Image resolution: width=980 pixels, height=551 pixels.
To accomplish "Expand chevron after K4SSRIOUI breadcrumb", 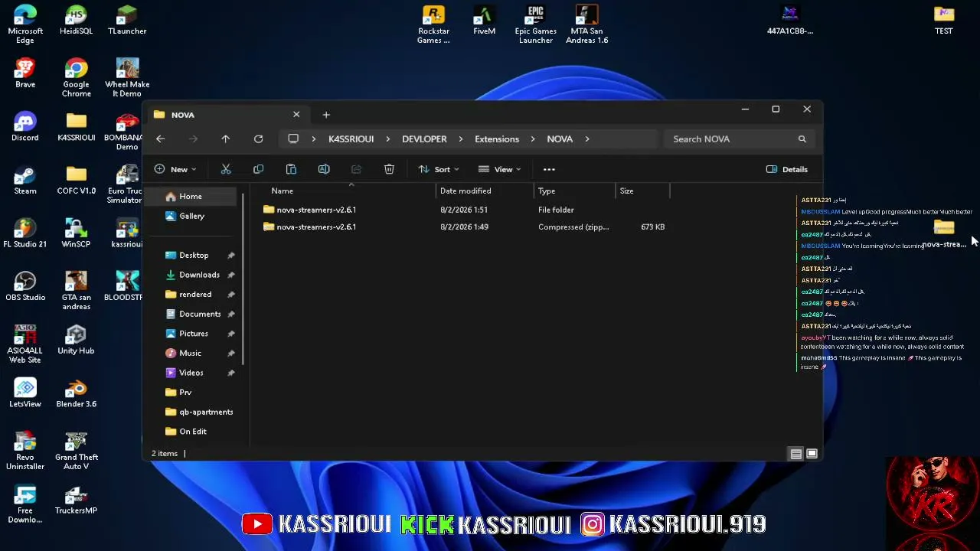I will pyautogui.click(x=387, y=139).
